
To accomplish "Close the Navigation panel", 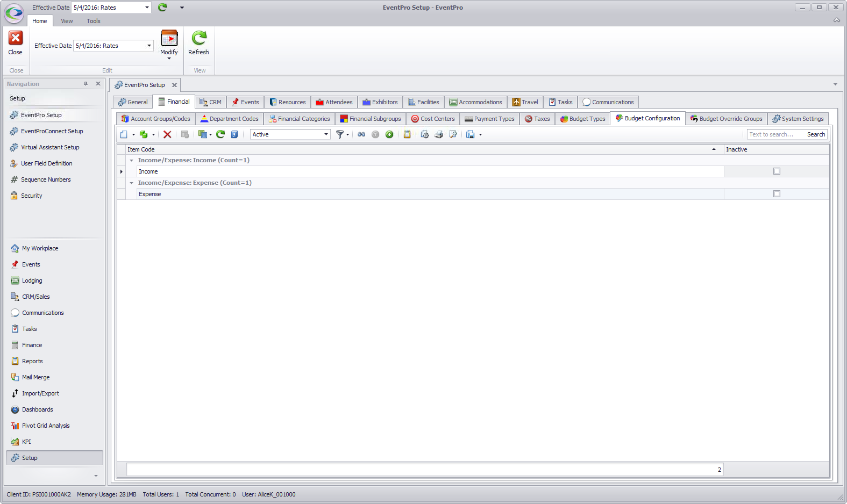I will coord(98,84).
